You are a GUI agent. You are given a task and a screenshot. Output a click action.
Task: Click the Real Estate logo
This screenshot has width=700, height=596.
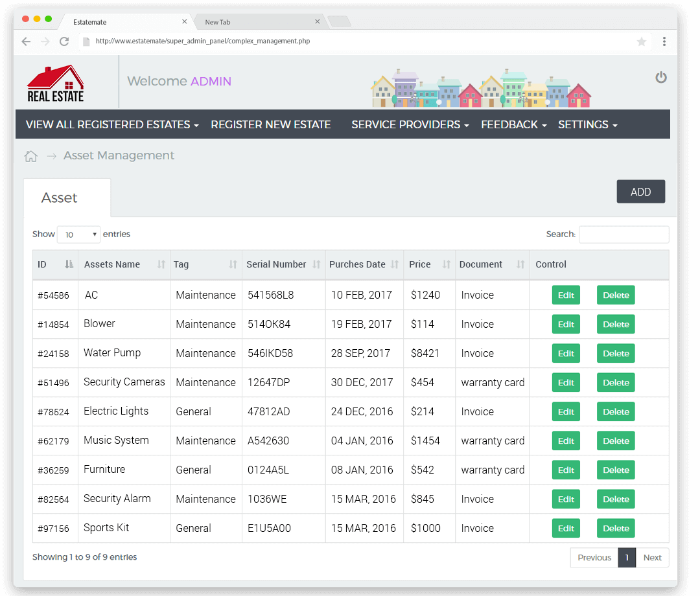pyautogui.click(x=56, y=82)
